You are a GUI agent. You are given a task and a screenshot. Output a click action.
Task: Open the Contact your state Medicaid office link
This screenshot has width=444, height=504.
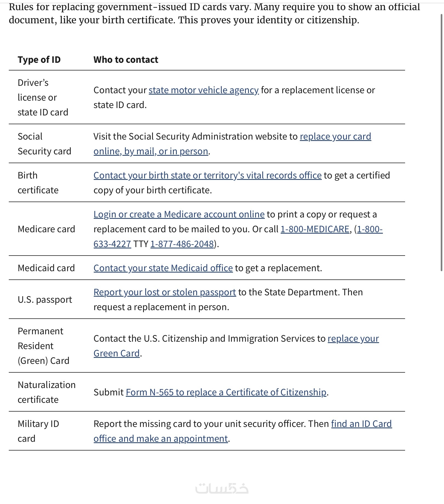coord(163,268)
